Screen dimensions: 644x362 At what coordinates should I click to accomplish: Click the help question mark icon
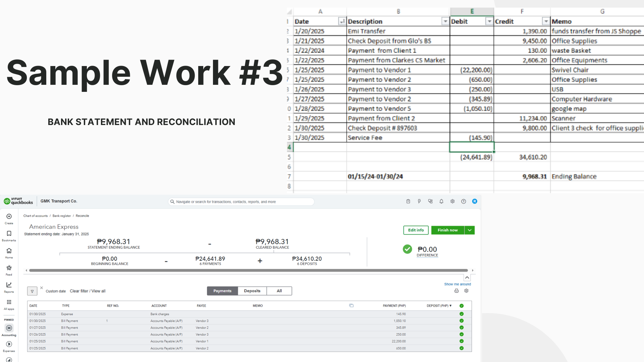point(464,201)
